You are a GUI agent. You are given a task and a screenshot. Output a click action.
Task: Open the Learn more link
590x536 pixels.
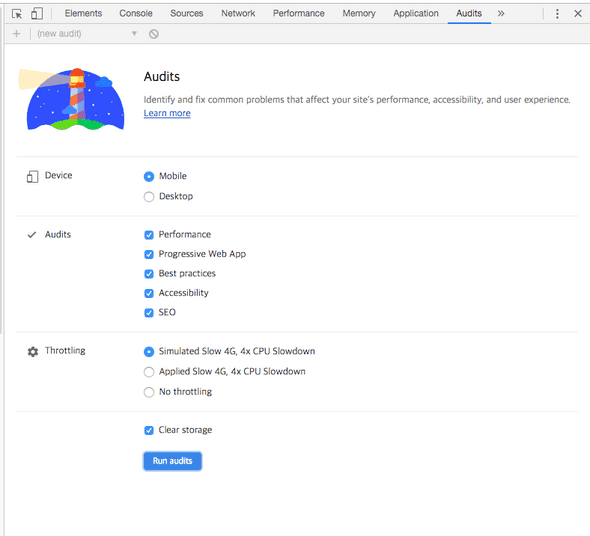click(167, 113)
